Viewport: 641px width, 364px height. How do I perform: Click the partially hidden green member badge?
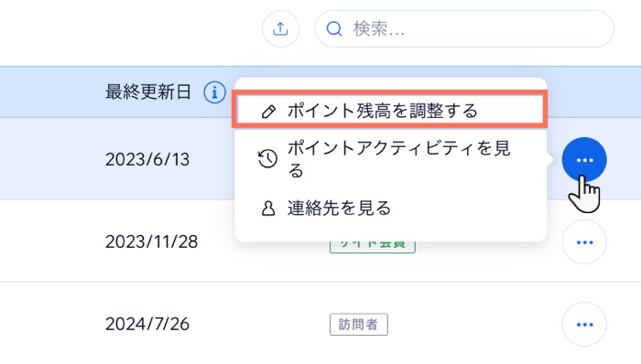[373, 247]
